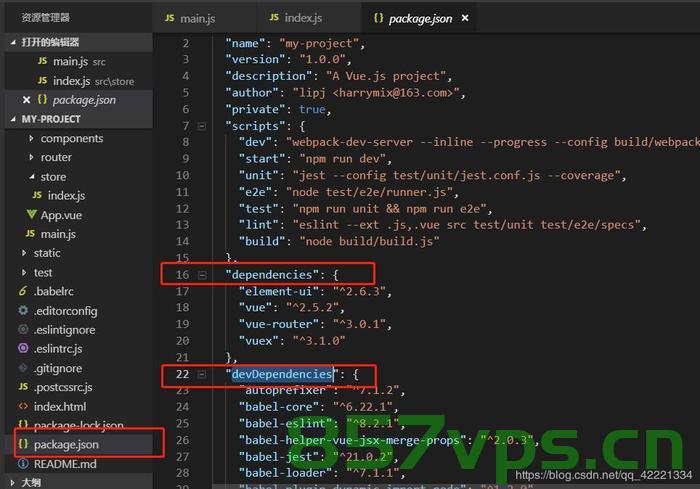This screenshot has height=489, width=700.
Task: Click the "element-ui" key on line 17
Action: pos(279,292)
